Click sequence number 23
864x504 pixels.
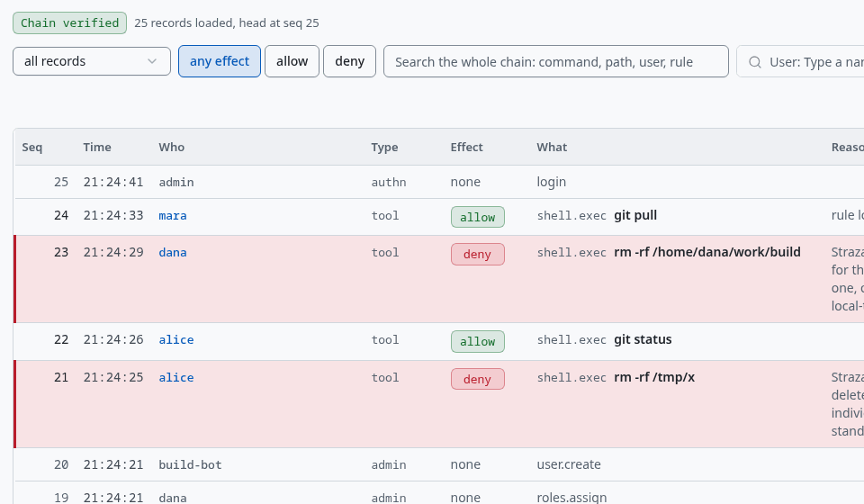[x=61, y=252]
